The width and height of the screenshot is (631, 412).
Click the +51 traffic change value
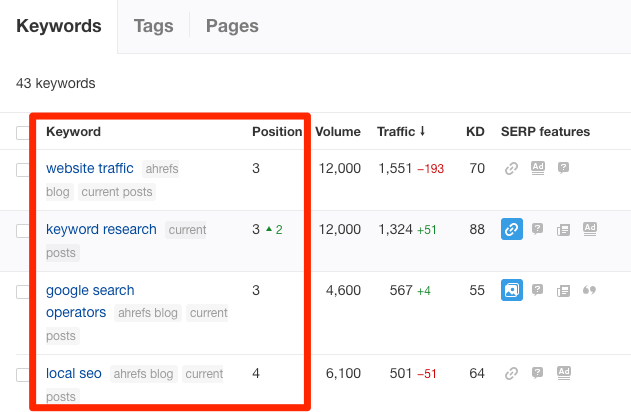coord(427,230)
